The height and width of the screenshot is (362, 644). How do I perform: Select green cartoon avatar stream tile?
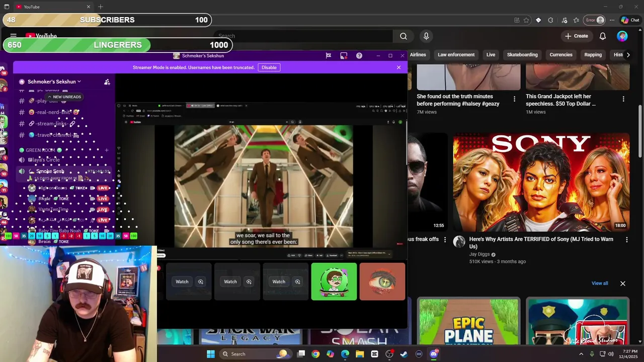pos(334,282)
